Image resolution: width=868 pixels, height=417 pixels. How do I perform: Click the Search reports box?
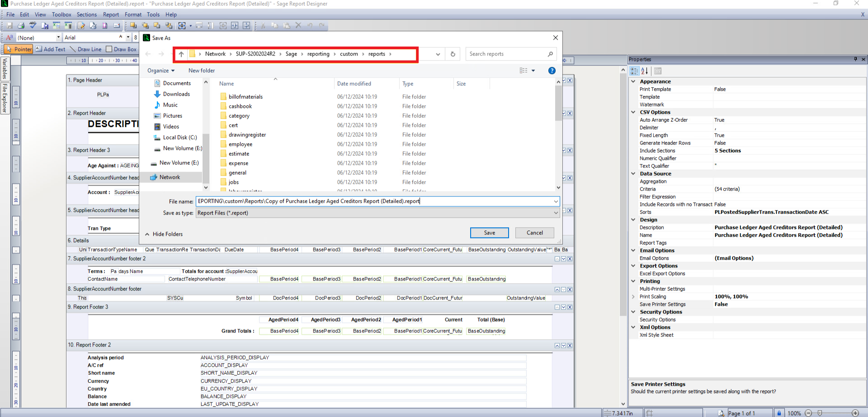pyautogui.click(x=511, y=54)
